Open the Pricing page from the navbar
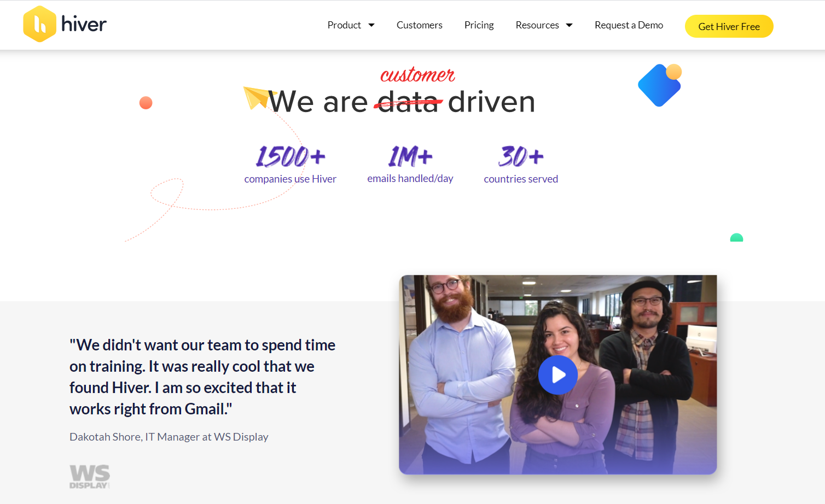Viewport: 825px width, 504px height. [479, 25]
